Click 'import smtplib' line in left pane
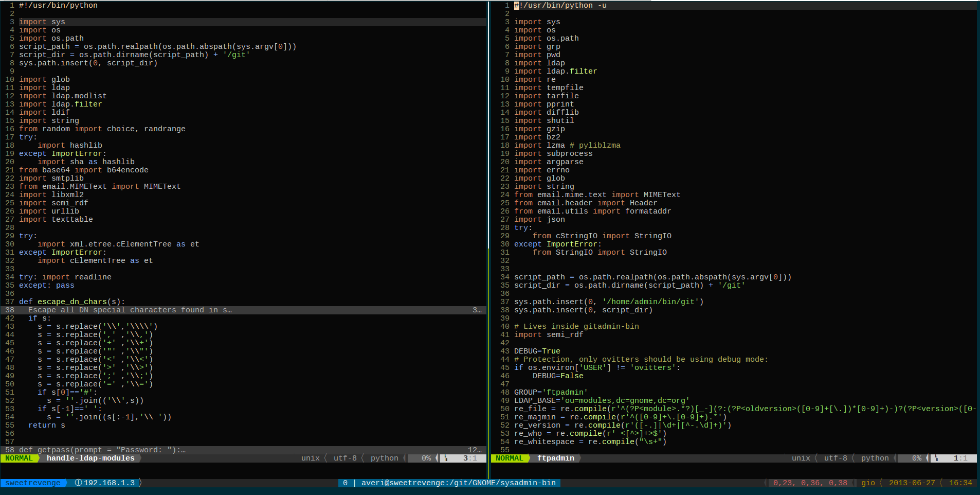The width and height of the screenshot is (980, 495). (x=51, y=178)
